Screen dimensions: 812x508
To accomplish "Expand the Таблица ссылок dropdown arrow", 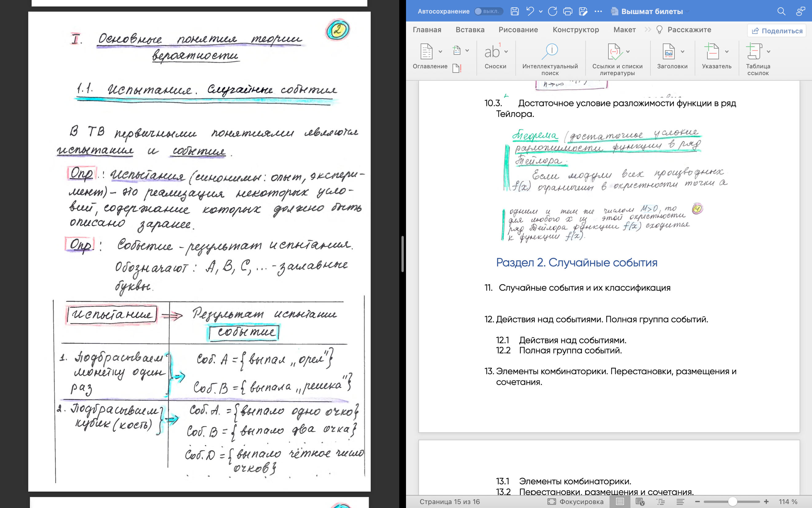I will click(769, 51).
